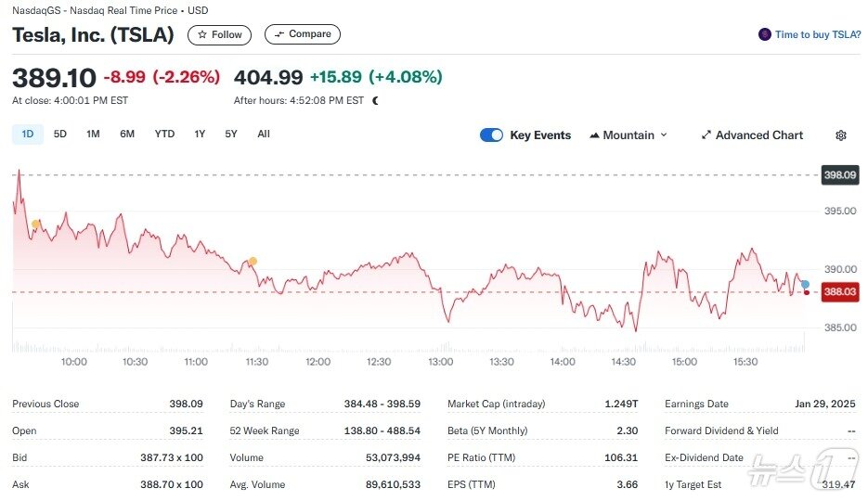
Task: Click the star icon in Follow button
Action: pyautogui.click(x=202, y=34)
